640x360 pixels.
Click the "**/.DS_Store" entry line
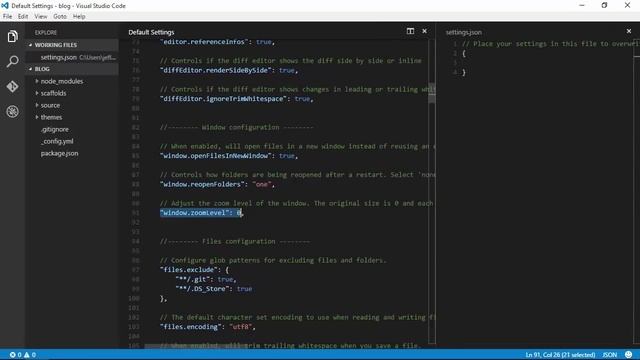click(x=213, y=289)
